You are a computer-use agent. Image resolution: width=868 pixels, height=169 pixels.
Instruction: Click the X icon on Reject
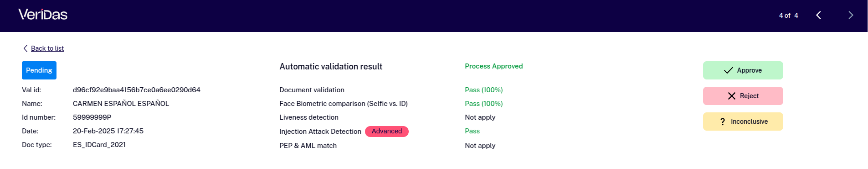point(732,96)
